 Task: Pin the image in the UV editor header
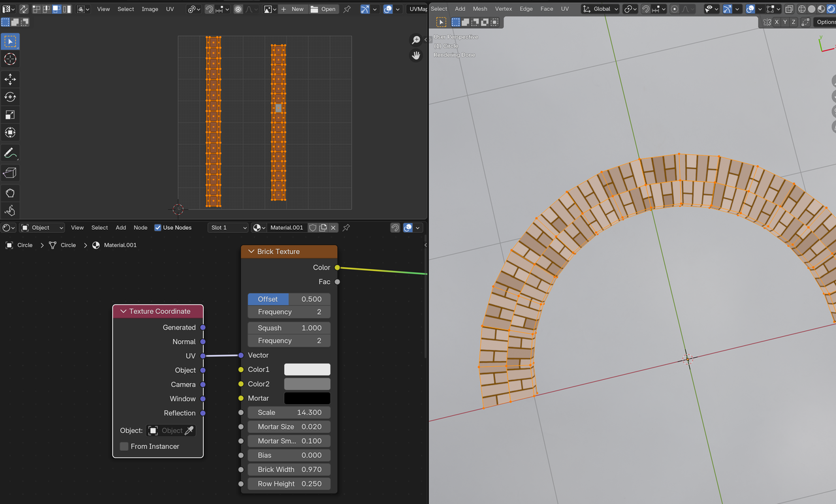point(347,9)
